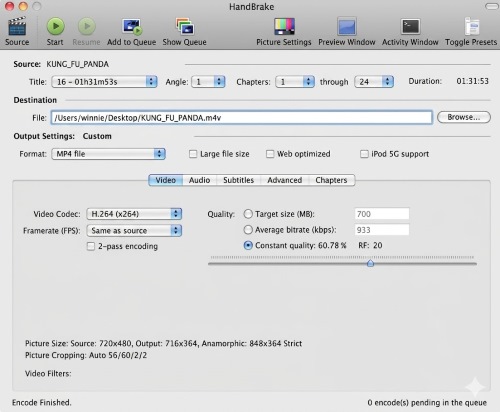
Task: Click the Browse... button
Action: click(464, 117)
